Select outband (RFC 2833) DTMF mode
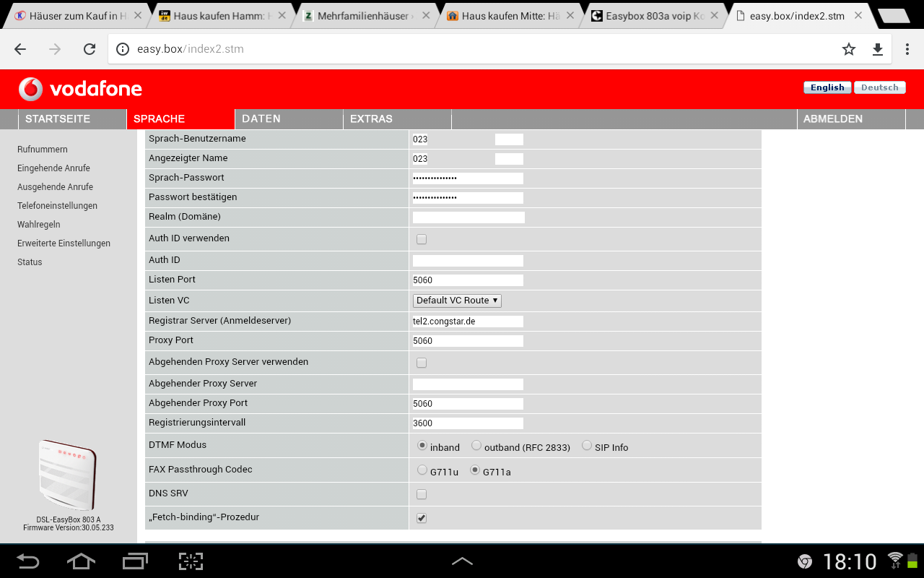This screenshot has width=924, height=578. pos(476,446)
